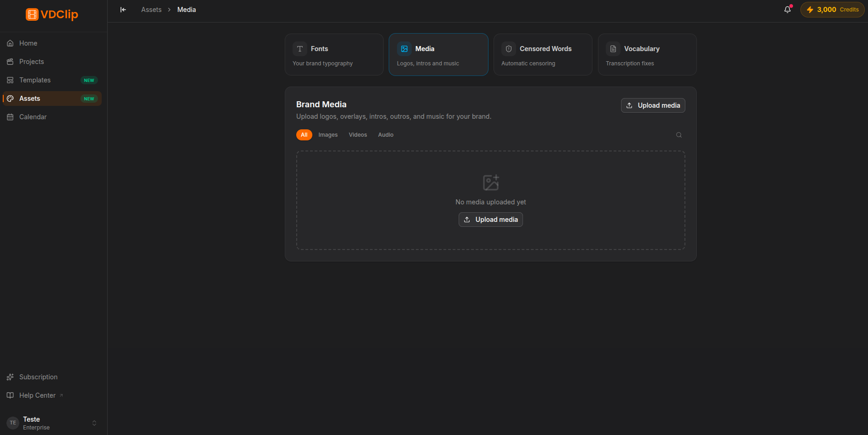Click Upload media in the empty dropzone
The image size is (868, 435).
point(490,220)
